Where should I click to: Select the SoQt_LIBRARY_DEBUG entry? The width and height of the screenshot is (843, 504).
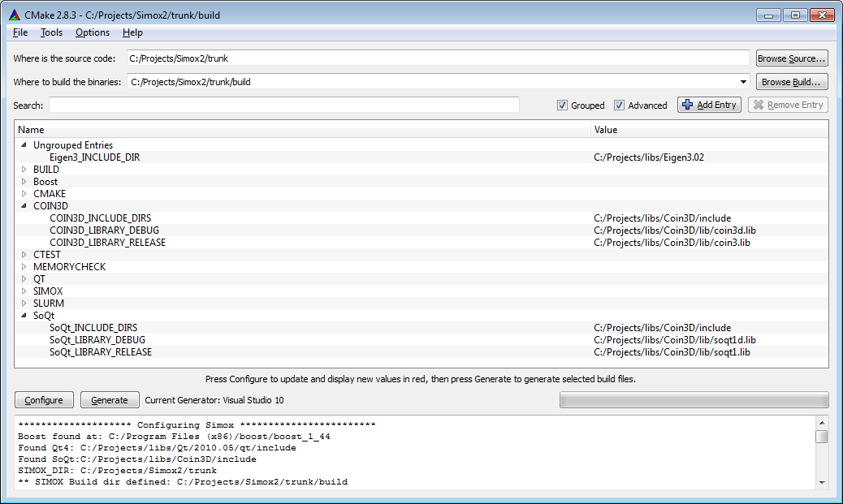[97, 340]
